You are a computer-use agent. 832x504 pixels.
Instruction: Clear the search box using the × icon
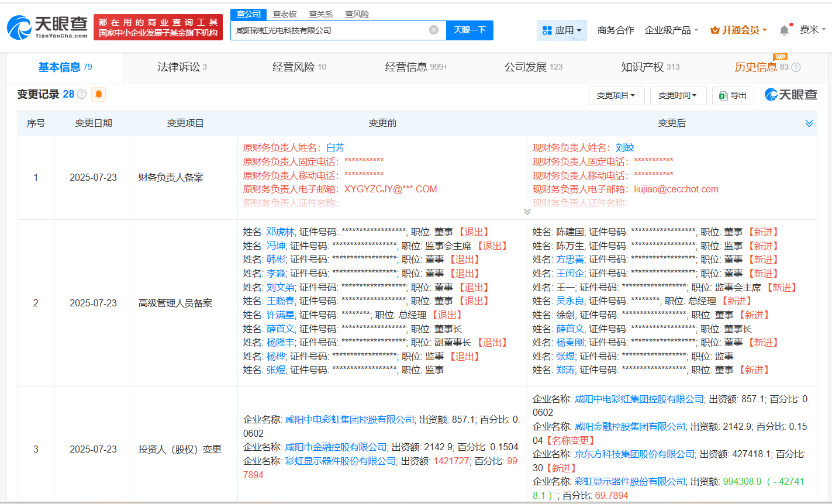click(x=433, y=30)
